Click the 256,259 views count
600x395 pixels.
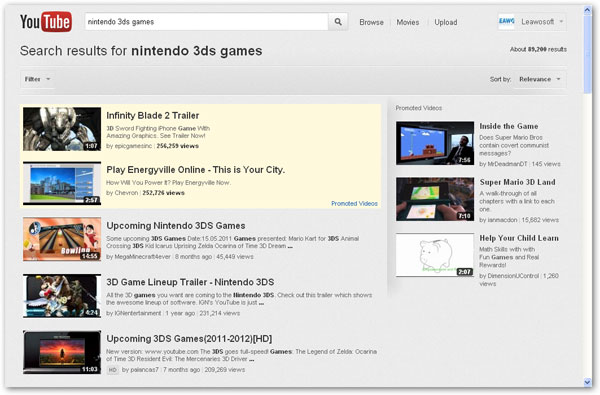pos(178,146)
